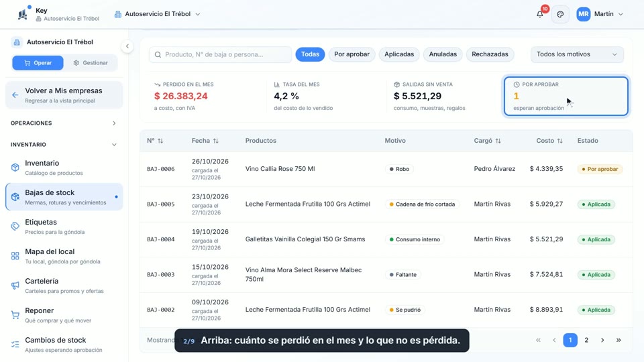Click Aplicada badge of BAJ-0002

[x=596, y=310]
